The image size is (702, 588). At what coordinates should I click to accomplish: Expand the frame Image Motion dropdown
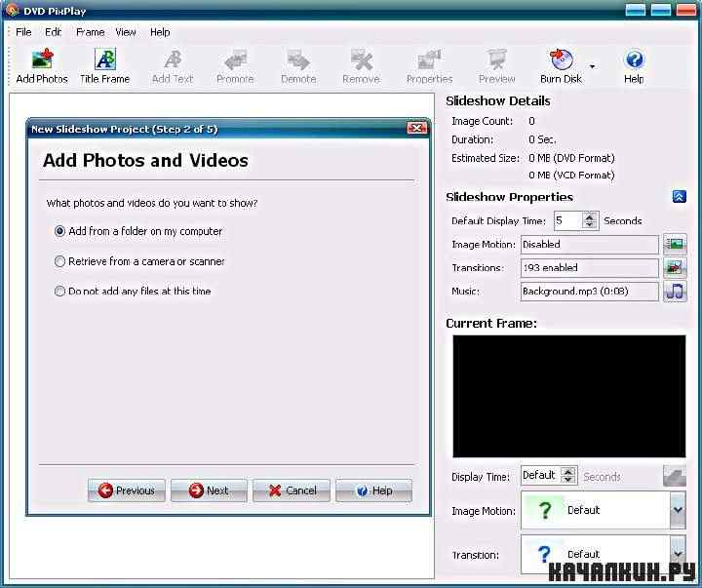coord(678,510)
